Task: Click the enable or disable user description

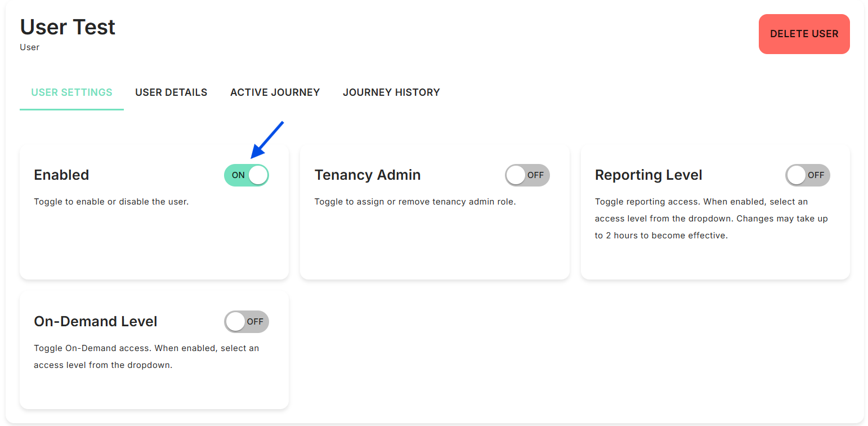Action: (x=111, y=202)
